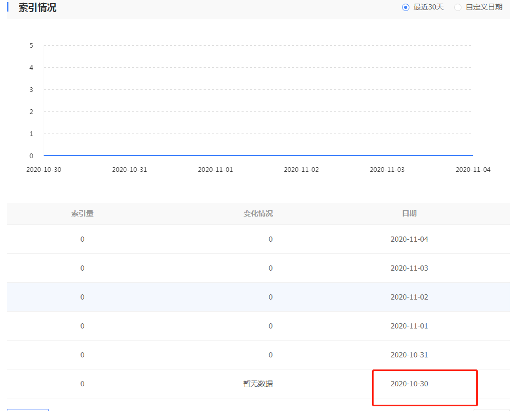Click the 2020-11-02 label on chart x-axis
Image resolution: width=532 pixels, height=411 pixels.
point(301,170)
